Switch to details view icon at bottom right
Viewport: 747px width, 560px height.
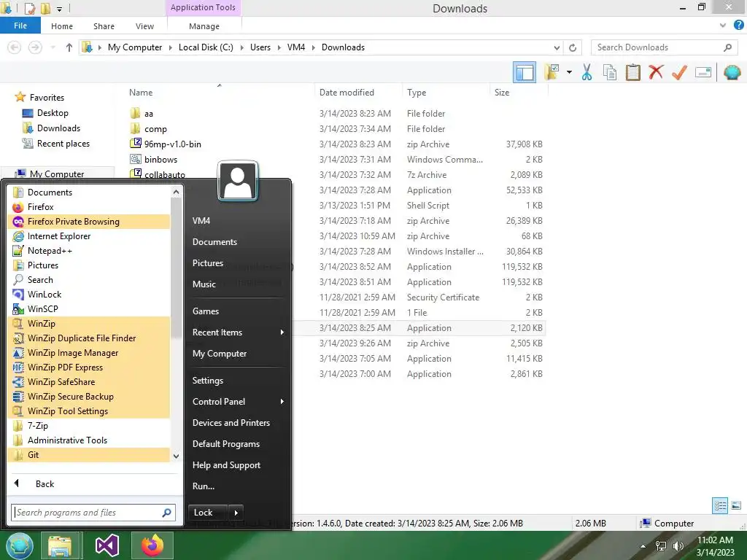click(720, 506)
